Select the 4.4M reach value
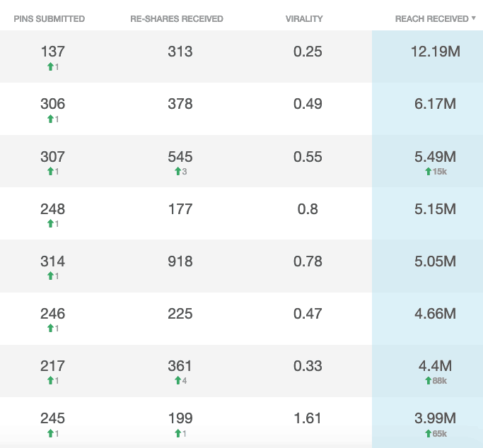Viewport: 483px width, 448px height. pyautogui.click(x=435, y=366)
